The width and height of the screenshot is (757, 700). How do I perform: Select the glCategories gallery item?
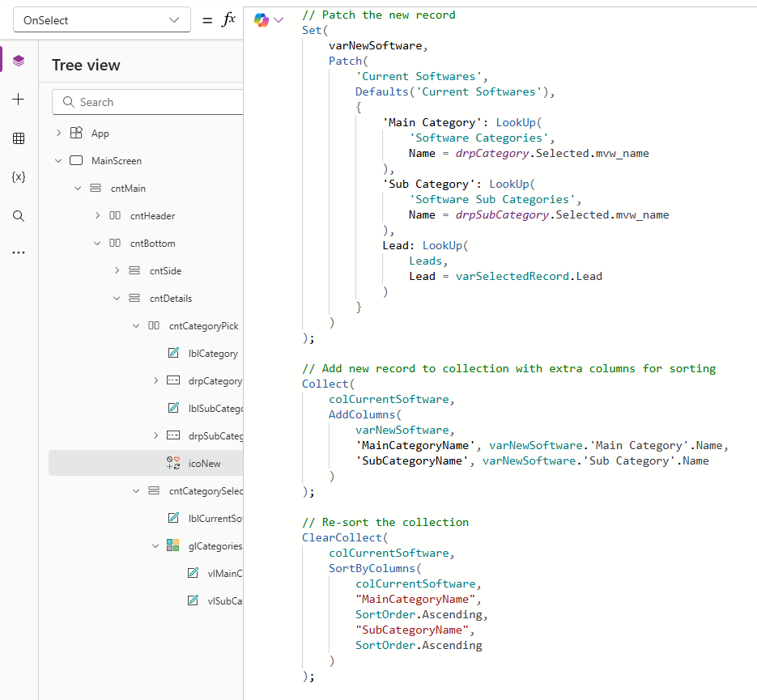(x=215, y=546)
